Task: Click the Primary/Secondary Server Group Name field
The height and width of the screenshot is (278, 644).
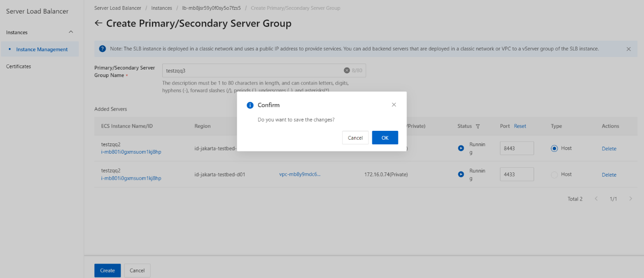Action: point(264,71)
